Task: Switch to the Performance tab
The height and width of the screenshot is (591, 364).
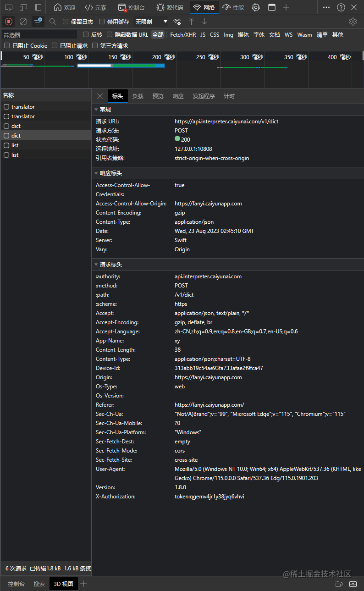Action: pos(233,7)
